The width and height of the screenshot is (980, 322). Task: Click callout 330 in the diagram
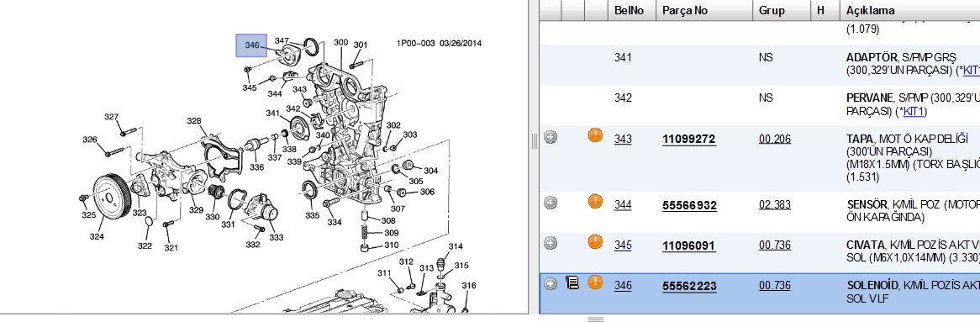pyautogui.click(x=213, y=217)
